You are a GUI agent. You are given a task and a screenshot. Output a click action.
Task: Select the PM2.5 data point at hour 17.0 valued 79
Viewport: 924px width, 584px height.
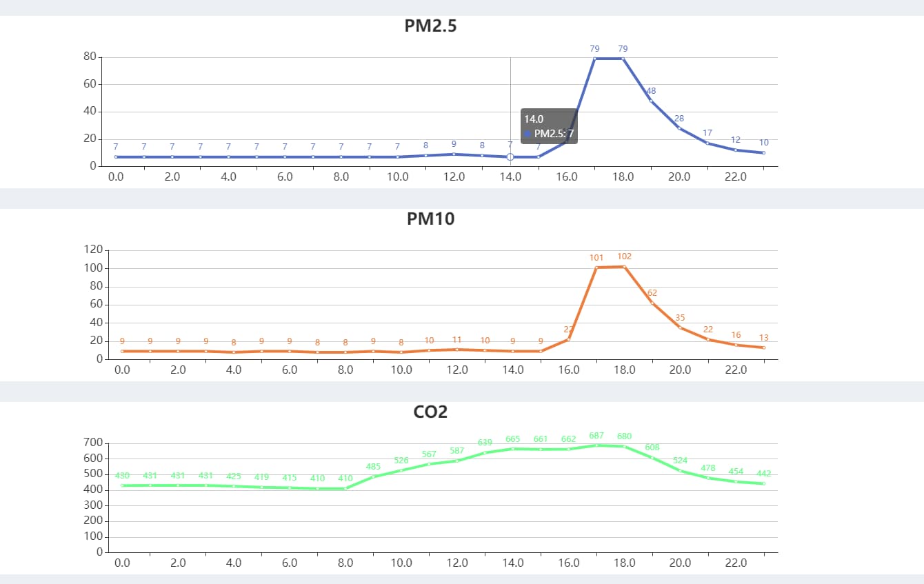pos(595,59)
